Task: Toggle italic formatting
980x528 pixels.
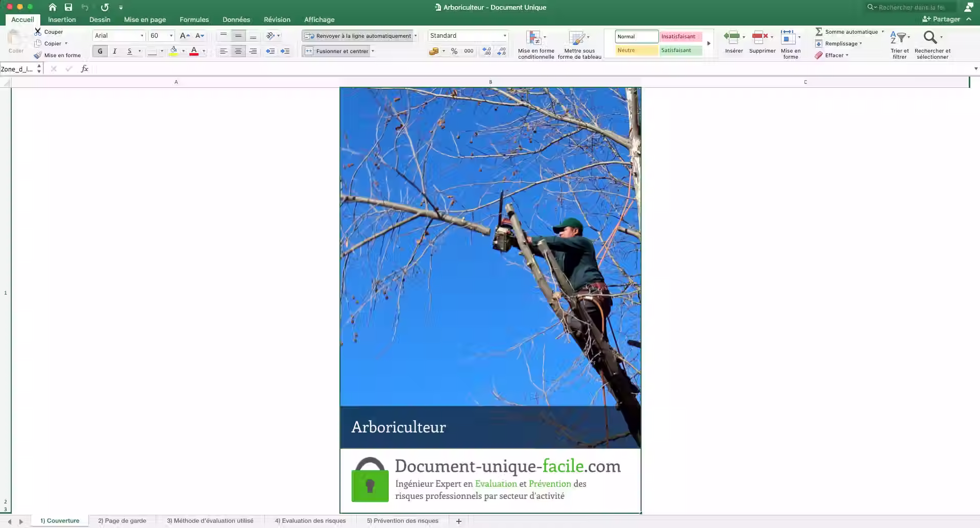Action: click(x=114, y=51)
